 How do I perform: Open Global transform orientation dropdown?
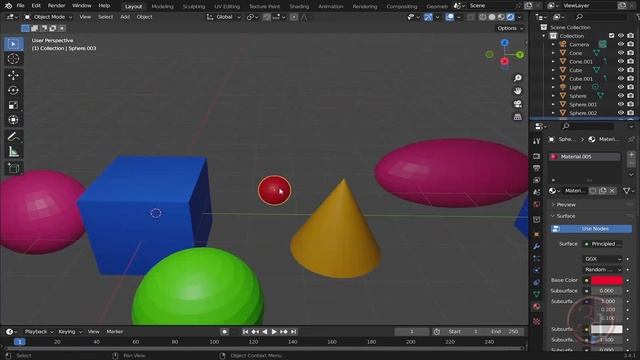pos(224,17)
